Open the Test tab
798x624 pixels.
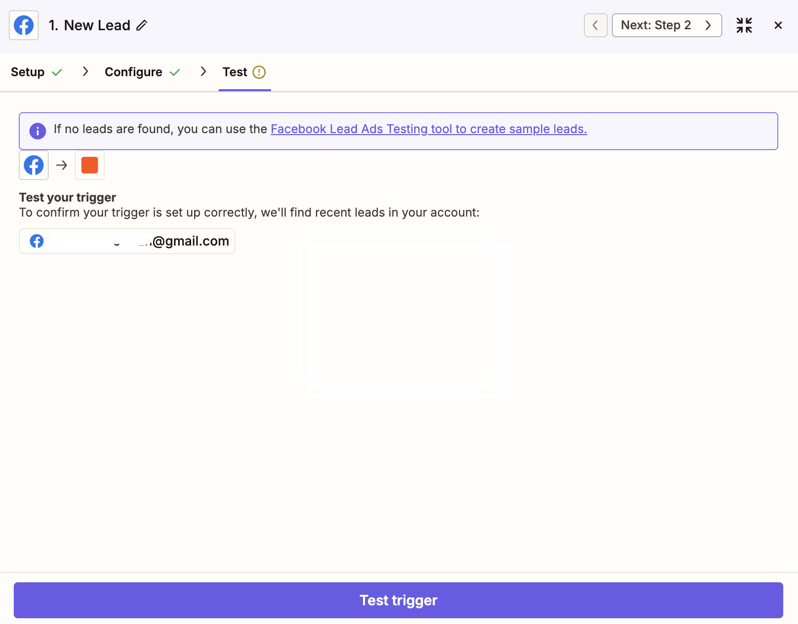click(244, 72)
